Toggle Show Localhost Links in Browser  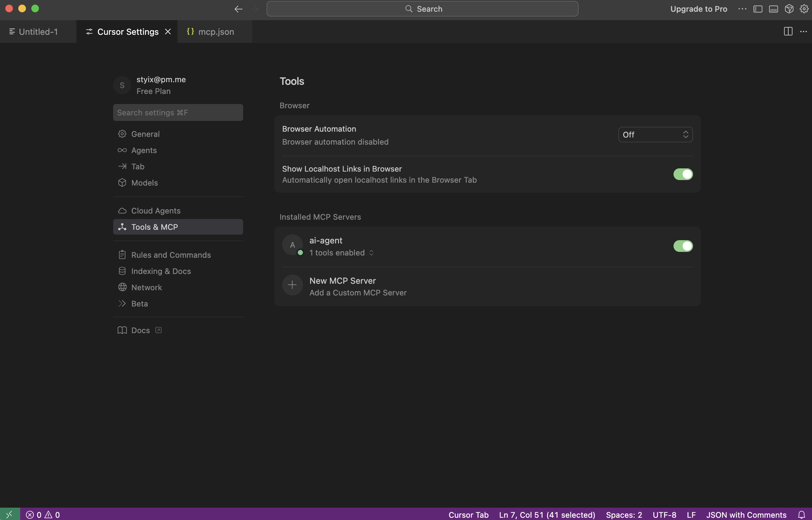coord(683,174)
